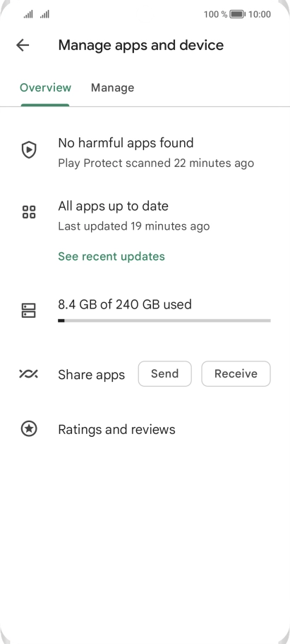
Task: Click the 10:00 clock in status bar
Action: [x=260, y=14]
